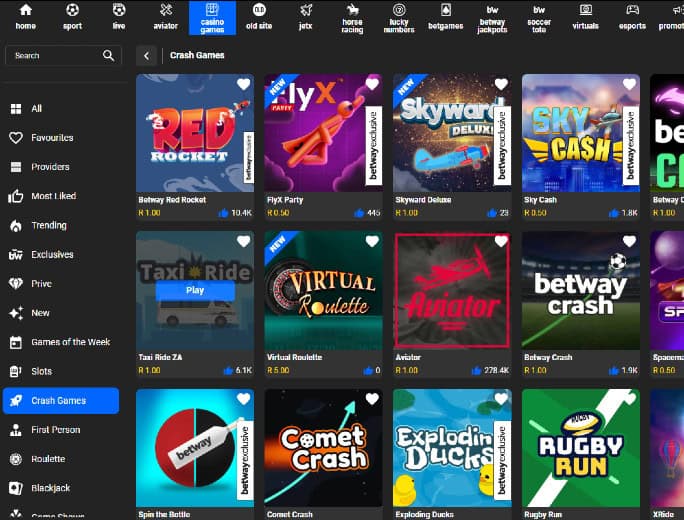This screenshot has width=684, height=520.
Task: Open Virtual Roulette game thumbnail
Action: (323, 291)
